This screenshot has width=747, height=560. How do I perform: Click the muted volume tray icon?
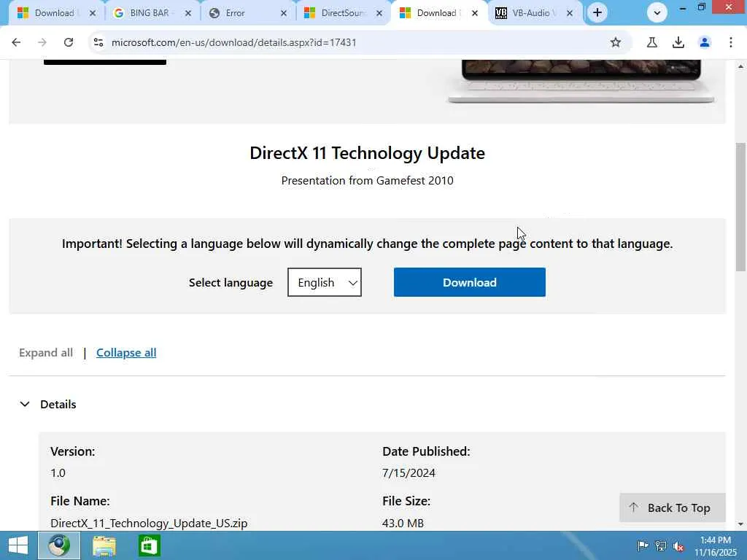678,546
